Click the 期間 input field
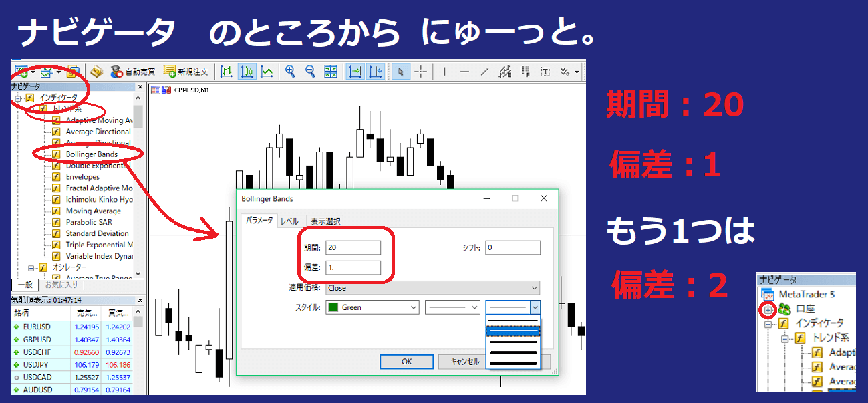The width and height of the screenshot is (868, 403). [353, 247]
